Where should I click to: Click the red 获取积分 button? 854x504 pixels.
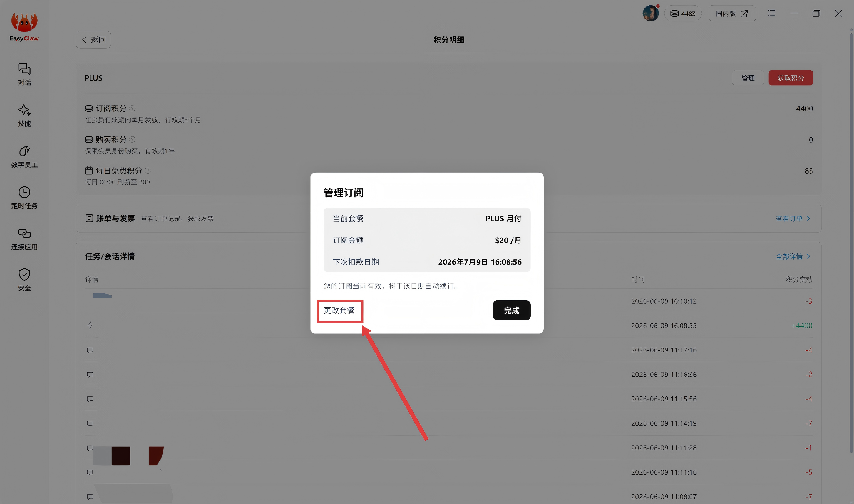(790, 78)
